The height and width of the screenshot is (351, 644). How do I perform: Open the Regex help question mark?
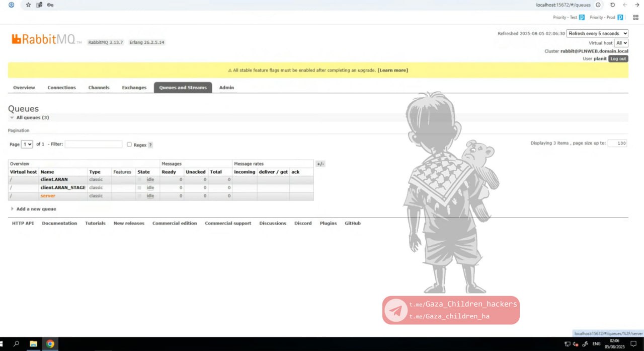[150, 145]
